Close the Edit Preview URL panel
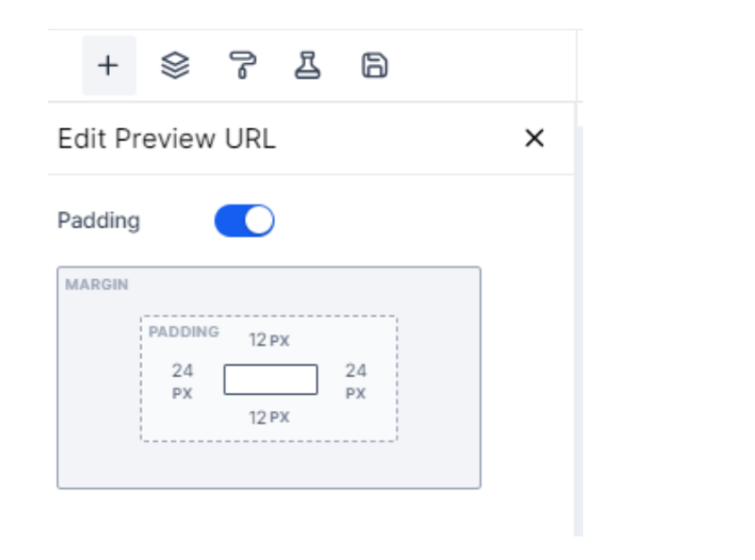The image size is (755, 560). coord(534,139)
